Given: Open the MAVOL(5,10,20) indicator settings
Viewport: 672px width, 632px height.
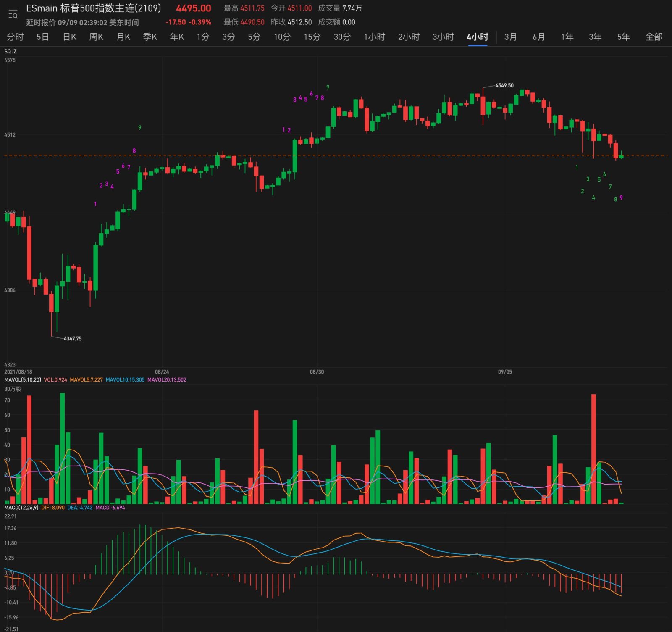Looking at the screenshot, I should (x=23, y=380).
